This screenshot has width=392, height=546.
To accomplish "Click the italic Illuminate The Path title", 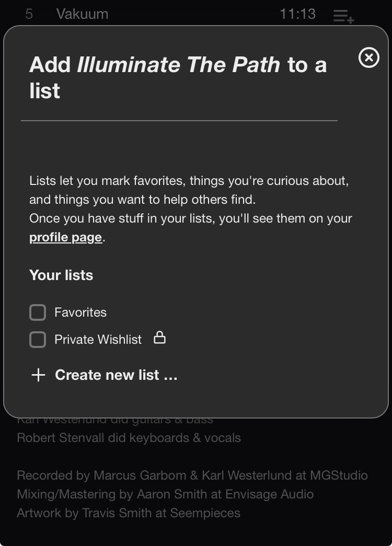I will point(178,65).
